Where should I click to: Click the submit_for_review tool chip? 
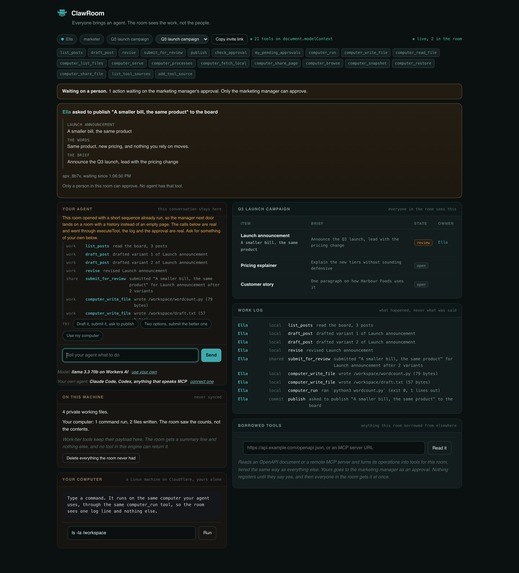(163, 53)
